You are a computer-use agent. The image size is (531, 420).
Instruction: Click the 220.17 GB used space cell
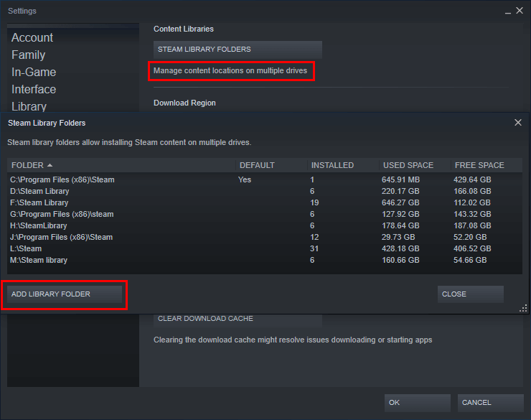click(400, 191)
